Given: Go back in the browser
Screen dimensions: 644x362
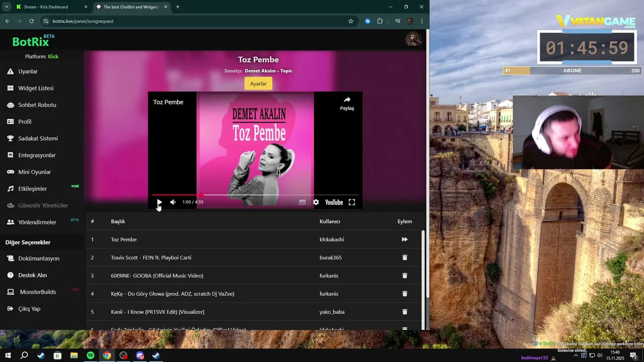Looking at the screenshot, I should tap(7, 21).
